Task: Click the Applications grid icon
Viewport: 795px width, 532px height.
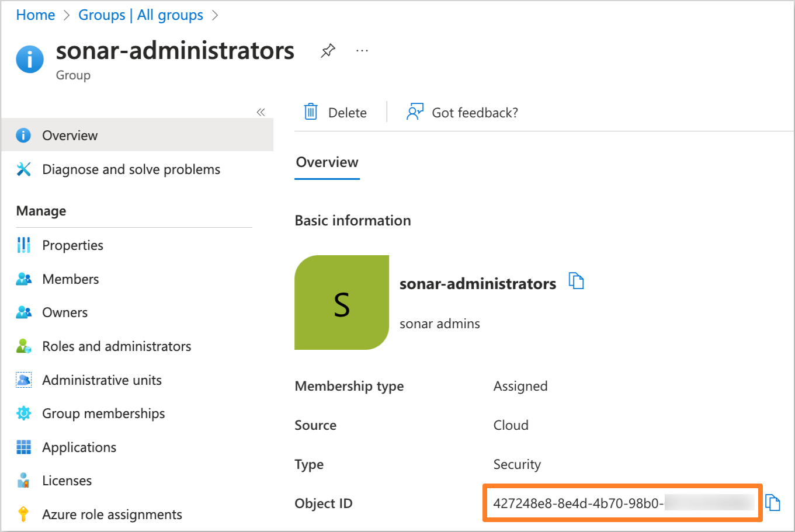Action: [x=23, y=447]
